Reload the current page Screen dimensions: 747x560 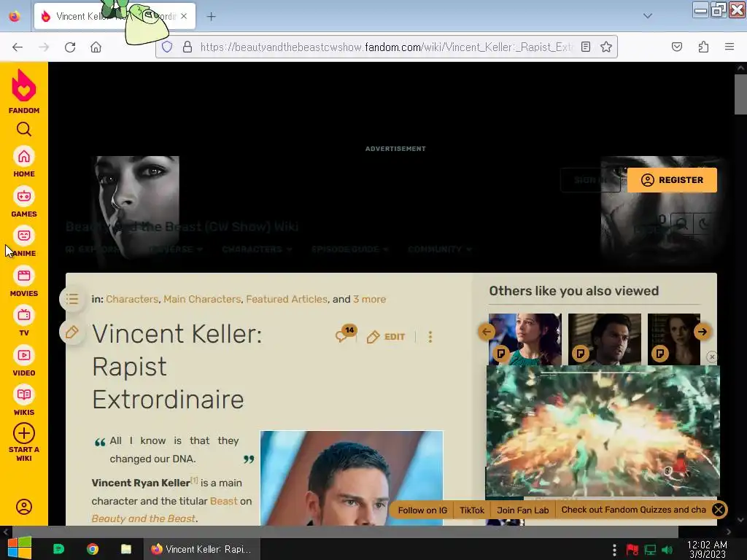tap(70, 47)
